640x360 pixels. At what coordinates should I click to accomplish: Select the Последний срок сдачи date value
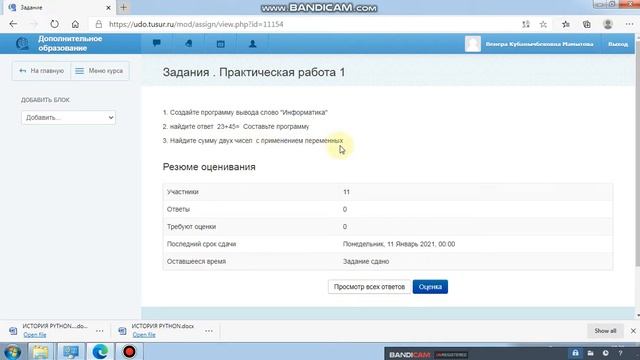click(x=399, y=244)
